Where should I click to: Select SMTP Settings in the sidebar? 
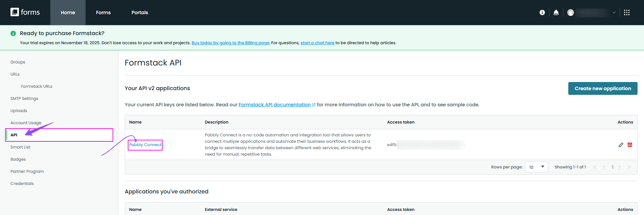point(24,99)
